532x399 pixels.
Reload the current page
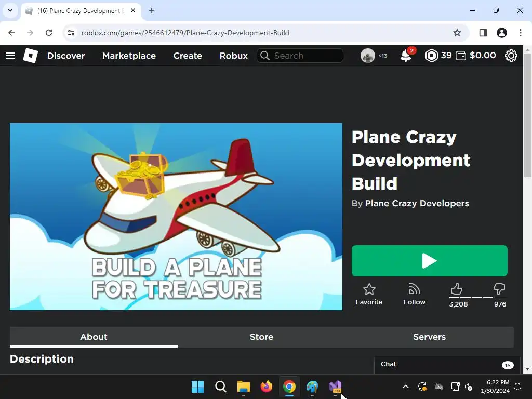[49, 33]
